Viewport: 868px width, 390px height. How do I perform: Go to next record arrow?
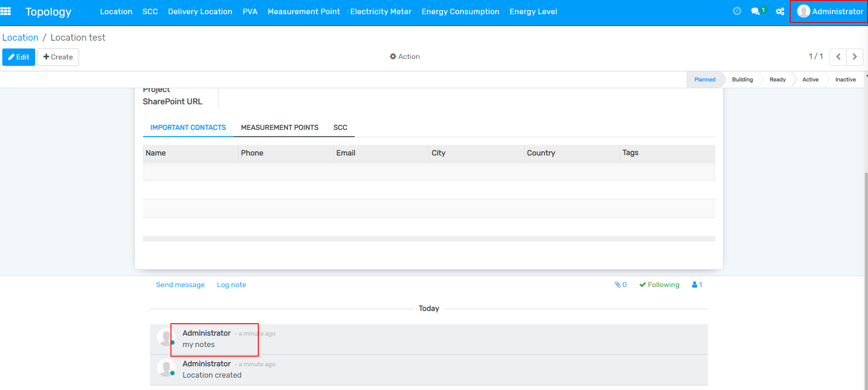tap(855, 57)
